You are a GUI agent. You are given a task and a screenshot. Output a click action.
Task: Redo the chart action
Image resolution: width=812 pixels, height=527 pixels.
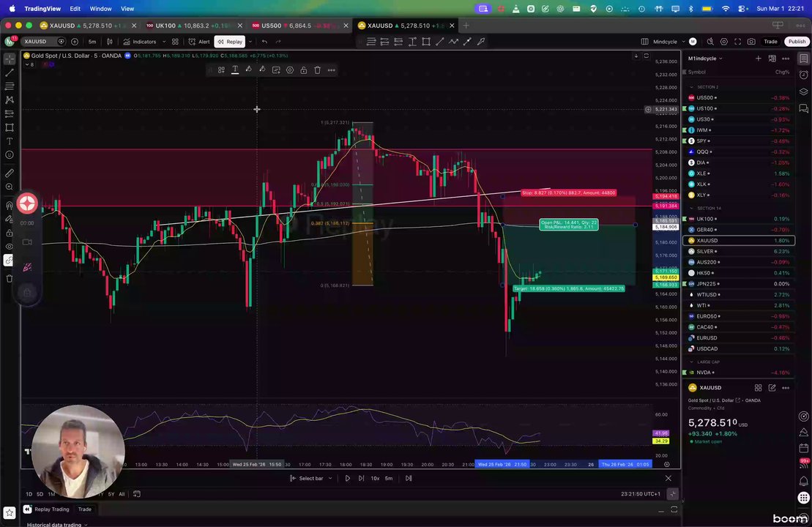279,42
